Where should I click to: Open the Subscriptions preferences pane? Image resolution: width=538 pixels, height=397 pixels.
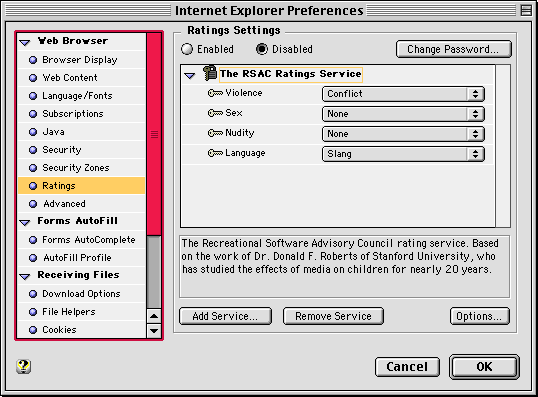point(82,114)
